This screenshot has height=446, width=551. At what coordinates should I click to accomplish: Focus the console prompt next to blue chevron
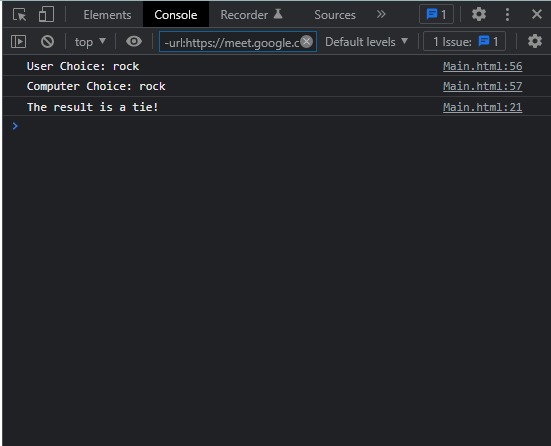click(281, 126)
